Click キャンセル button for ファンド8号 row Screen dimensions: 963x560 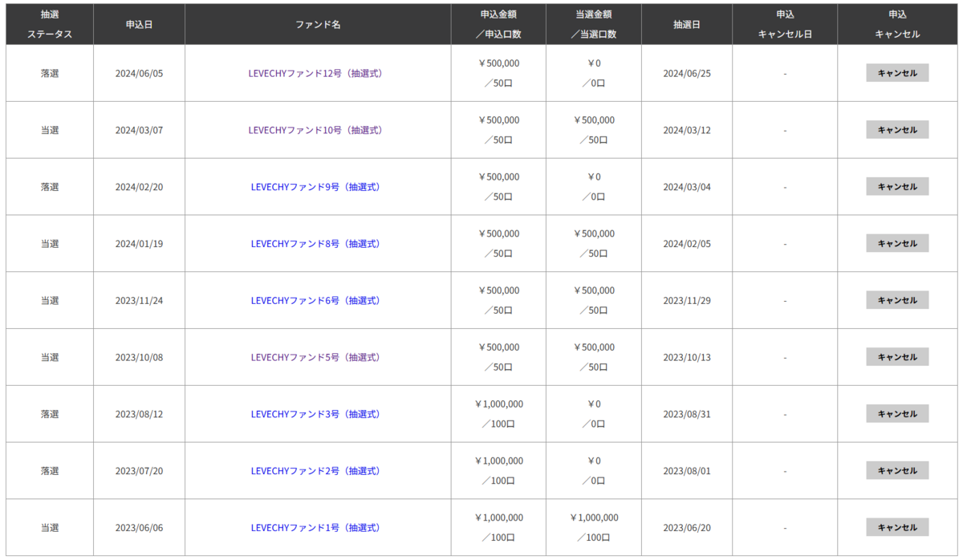click(897, 244)
